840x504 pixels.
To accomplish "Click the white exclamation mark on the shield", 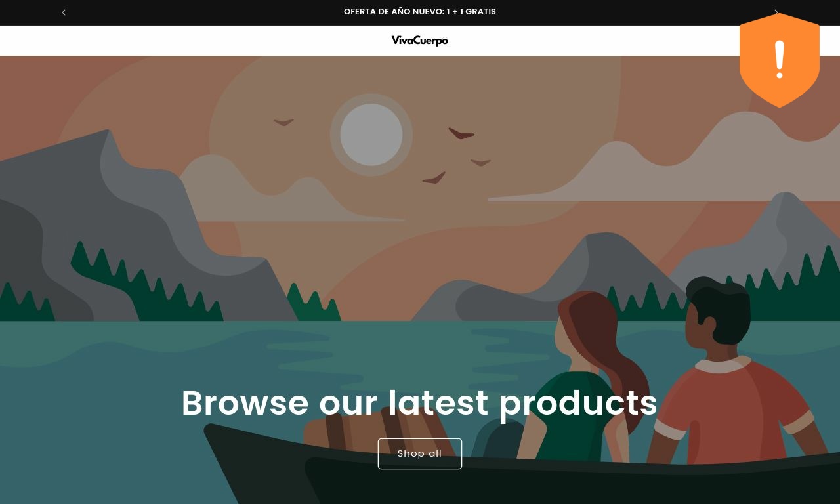I will (x=780, y=60).
